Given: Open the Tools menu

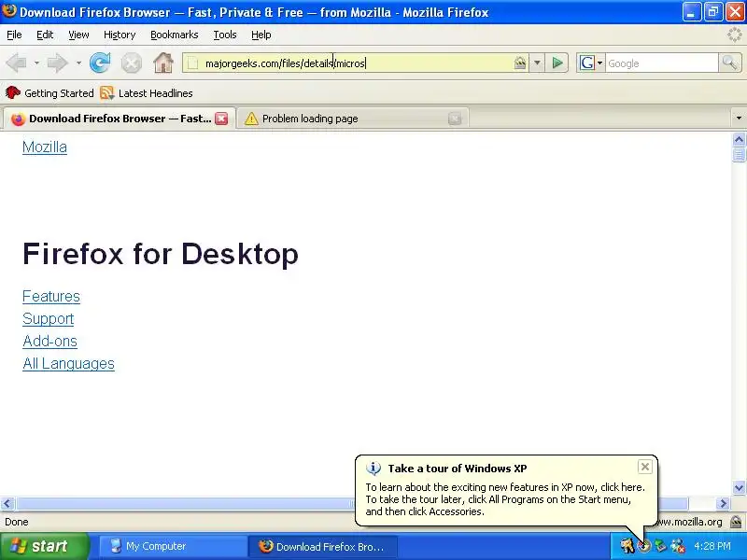Looking at the screenshot, I should click(x=225, y=35).
